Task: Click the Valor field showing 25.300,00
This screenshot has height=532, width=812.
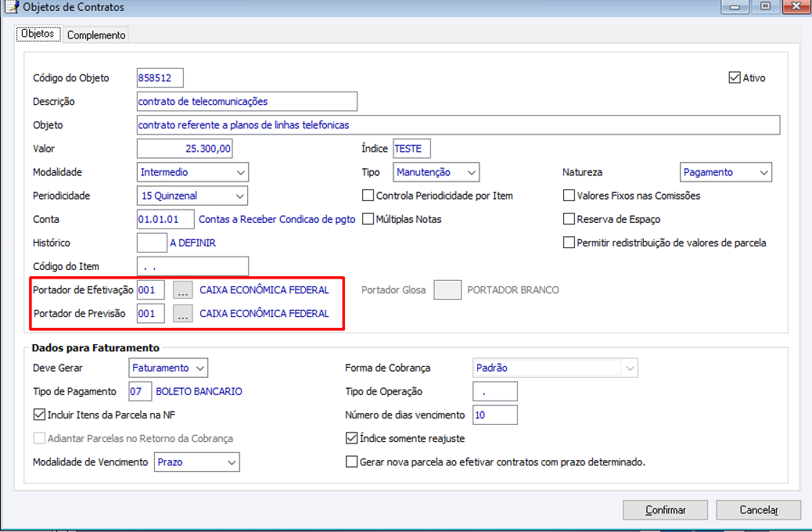Action: point(185,149)
